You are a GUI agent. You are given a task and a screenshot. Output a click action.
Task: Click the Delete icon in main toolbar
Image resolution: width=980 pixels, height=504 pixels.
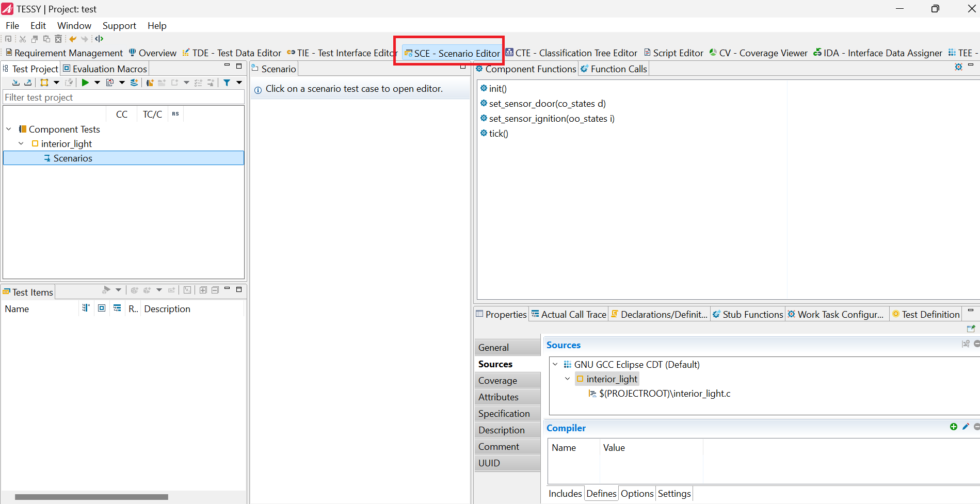[58, 39]
